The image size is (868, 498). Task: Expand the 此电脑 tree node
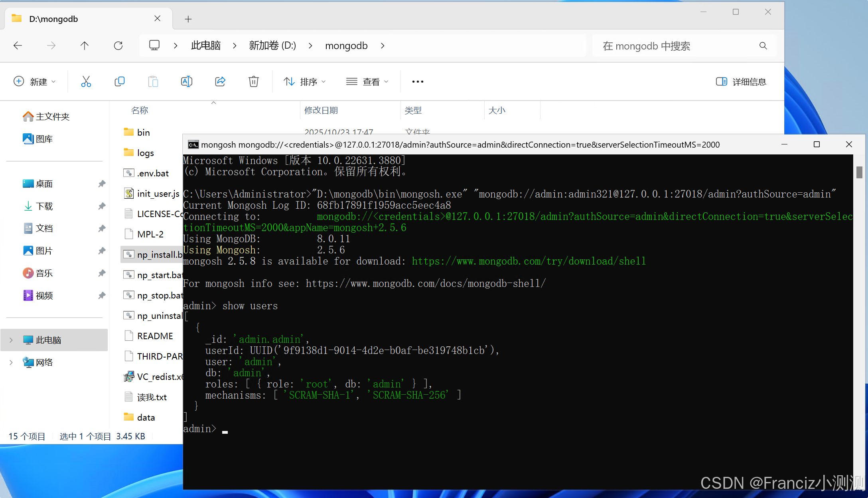point(11,340)
